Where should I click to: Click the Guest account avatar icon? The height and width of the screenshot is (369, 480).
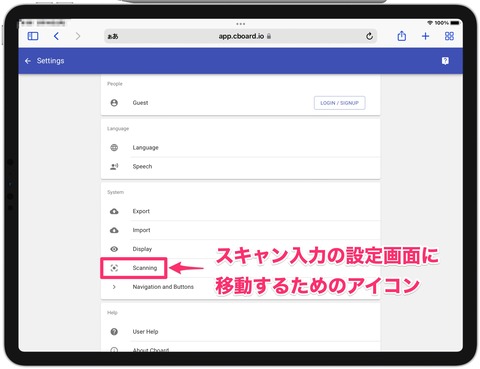pos(114,103)
